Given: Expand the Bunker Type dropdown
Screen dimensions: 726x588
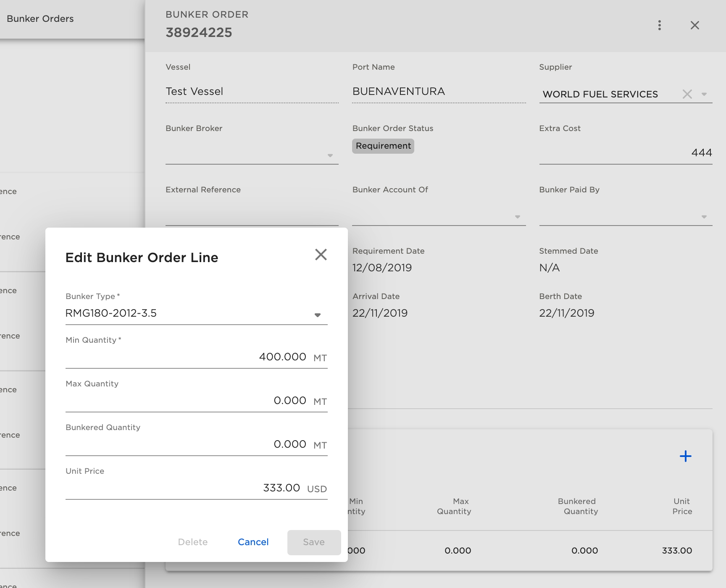Looking at the screenshot, I should 318,315.
